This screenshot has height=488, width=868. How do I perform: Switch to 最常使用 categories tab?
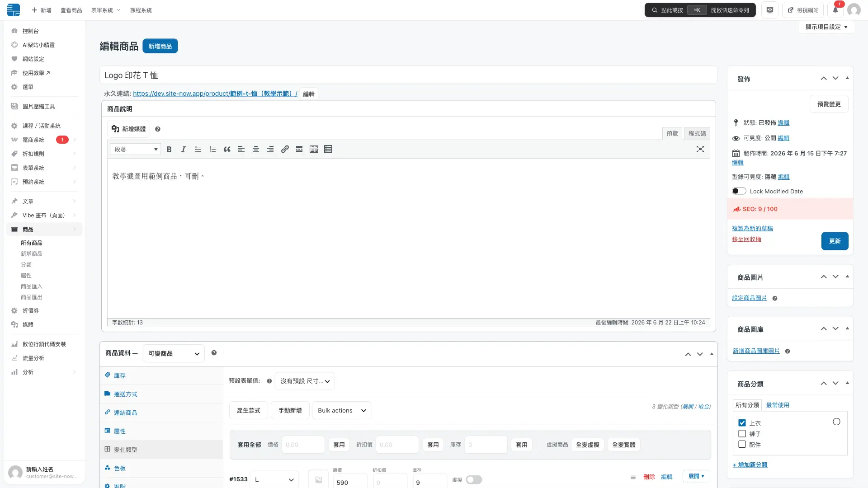click(x=778, y=405)
